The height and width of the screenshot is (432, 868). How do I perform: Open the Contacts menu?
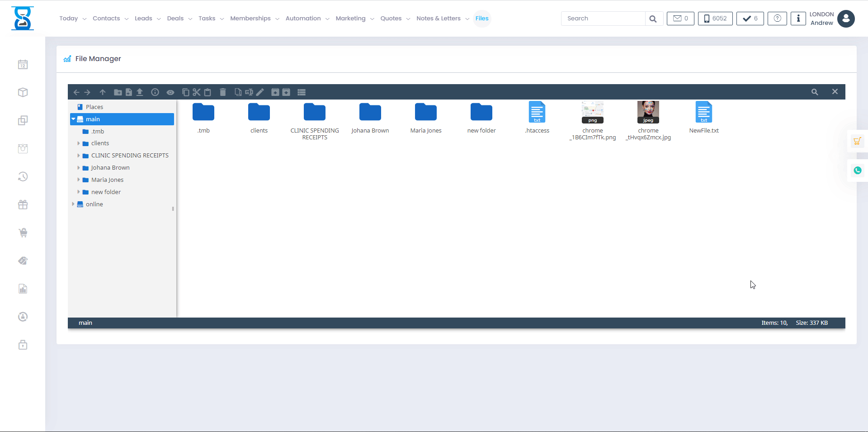[x=107, y=19]
